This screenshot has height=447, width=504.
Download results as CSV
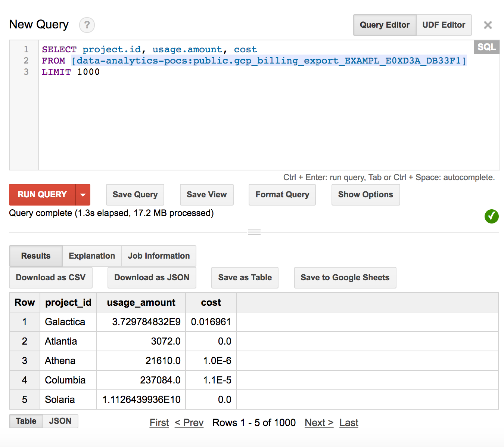pos(51,278)
